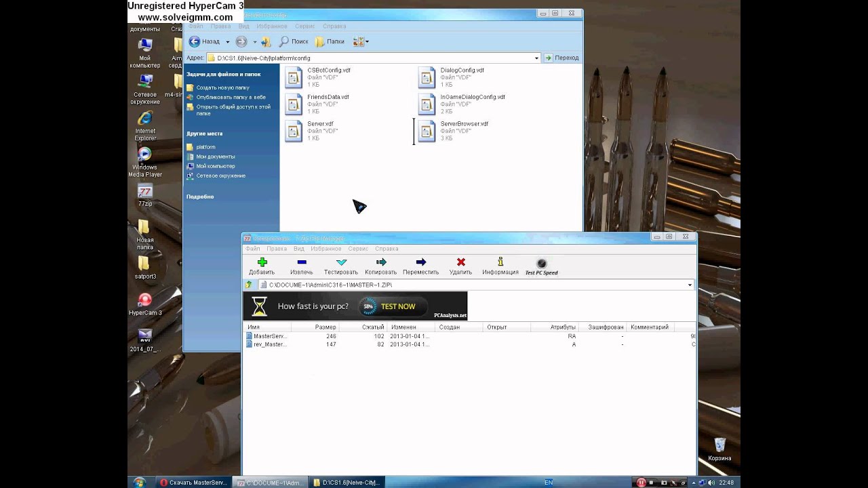
Task: Click the green Добавить (Add) icon in 7-Zip
Action: pos(262,262)
